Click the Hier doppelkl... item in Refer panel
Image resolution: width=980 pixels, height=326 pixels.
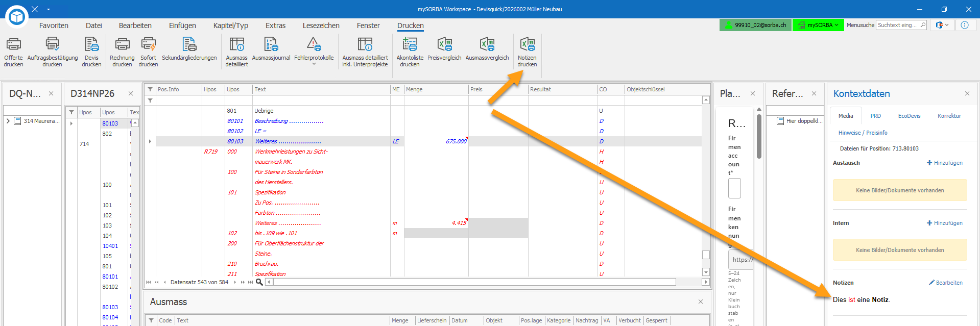800,121
